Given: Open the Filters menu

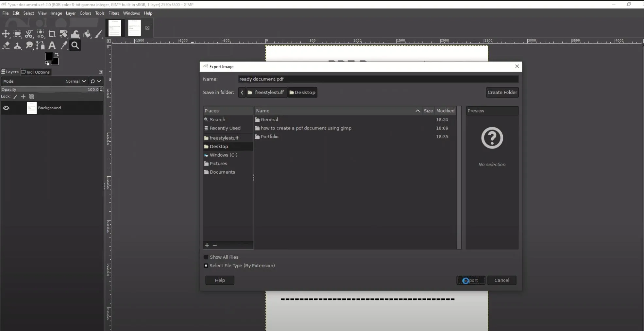Looking at the screenshot, I should pos(113,13).
